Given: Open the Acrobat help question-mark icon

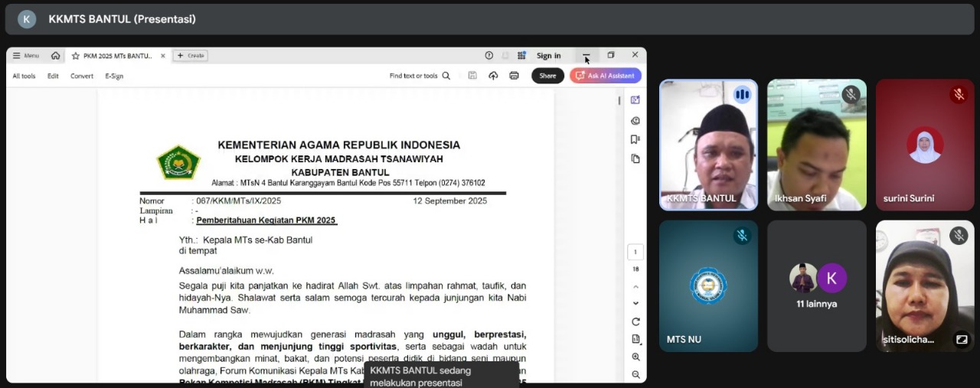Looking at the screenshot, I should click(x=488, y=55).
